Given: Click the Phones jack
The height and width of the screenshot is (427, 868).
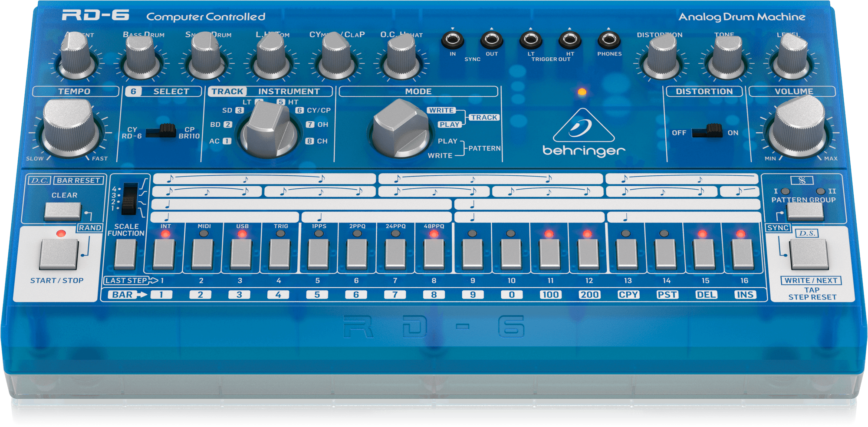Looking at the screenshot, I should coord(608,40).
